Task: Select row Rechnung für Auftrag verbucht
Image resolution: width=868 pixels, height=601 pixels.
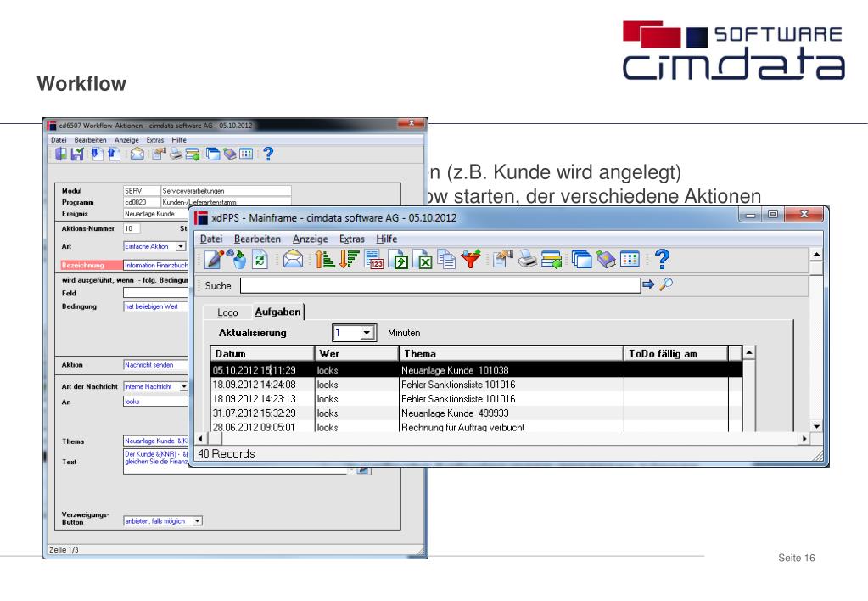Action: (477, 426)
